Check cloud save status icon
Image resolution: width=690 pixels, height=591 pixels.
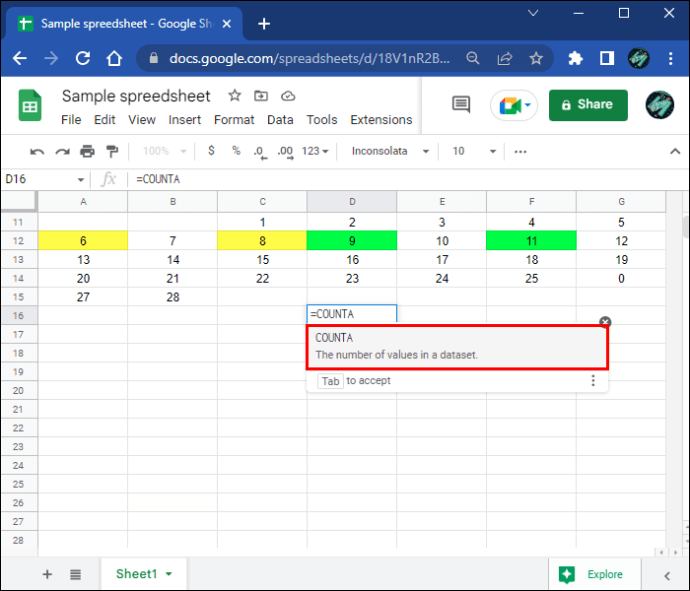[x=288, y=96]
